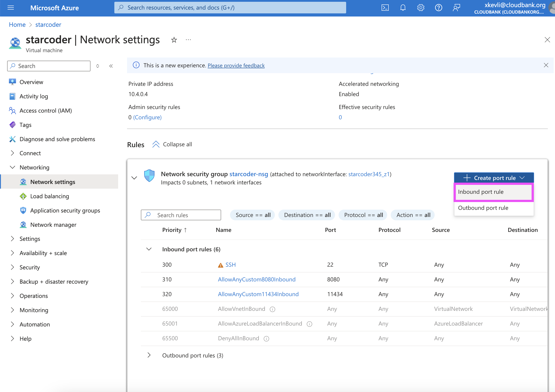Open Load balancing in the sidebar

49,196
